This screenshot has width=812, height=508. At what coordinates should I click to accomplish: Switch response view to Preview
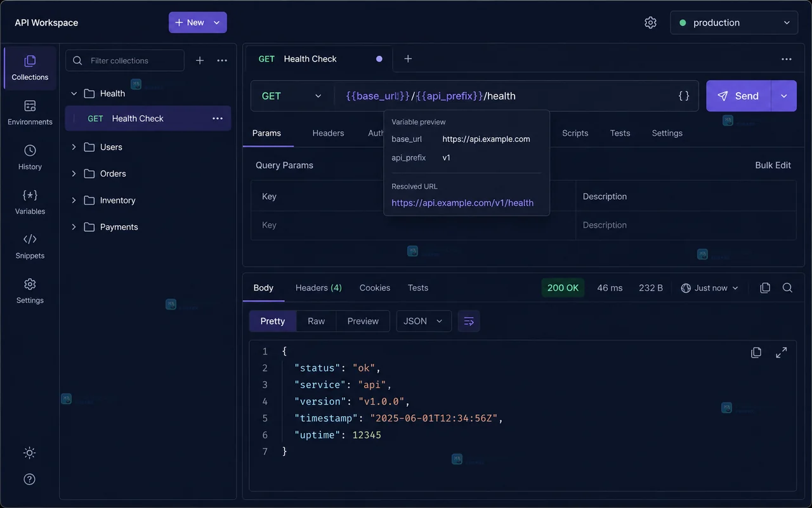tap(363, 322)
